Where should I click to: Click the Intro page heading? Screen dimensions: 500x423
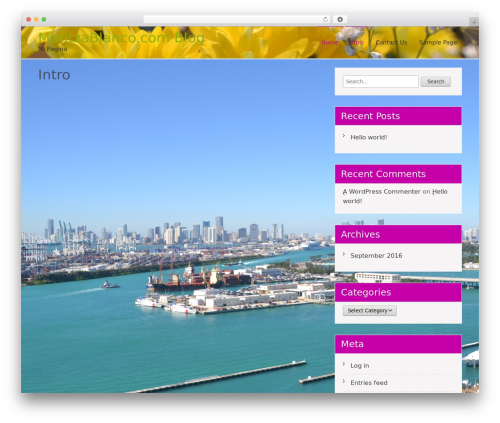tap(54, 75)
